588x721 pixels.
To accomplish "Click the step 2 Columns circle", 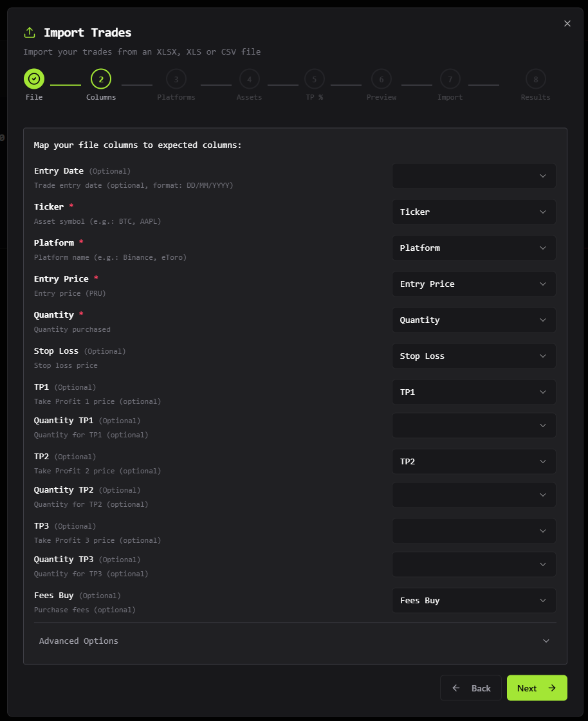I will tap(101, 79).
